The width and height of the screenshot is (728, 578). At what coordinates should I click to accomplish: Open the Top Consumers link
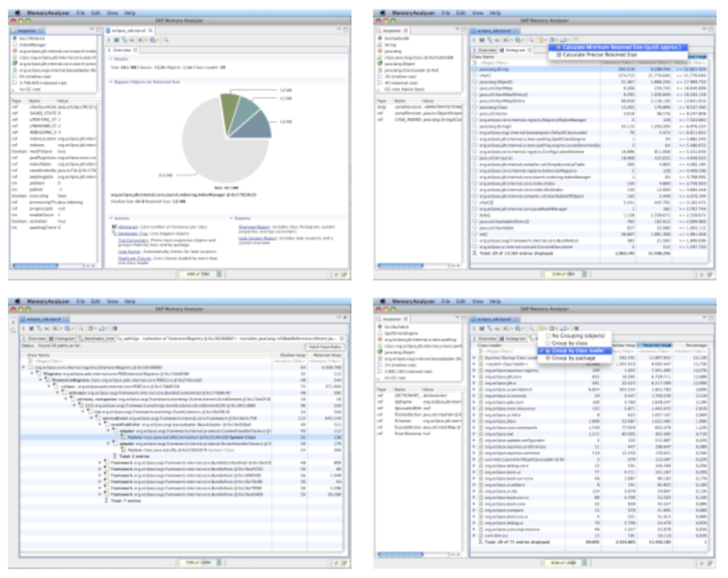coord(133,240)
